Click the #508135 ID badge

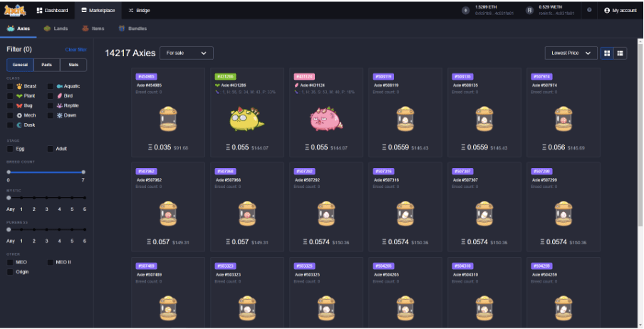(x=463, y=76)
